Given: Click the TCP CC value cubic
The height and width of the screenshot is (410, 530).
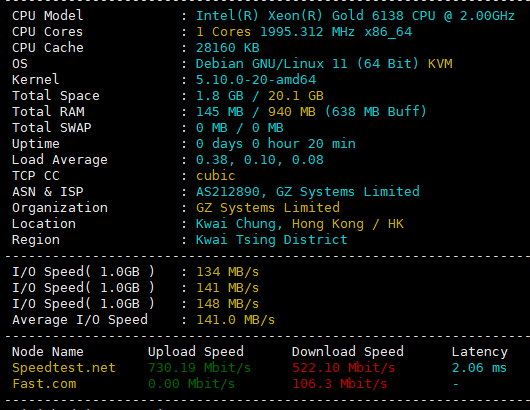Looking at the screenshot, I should tap(215, 176).
